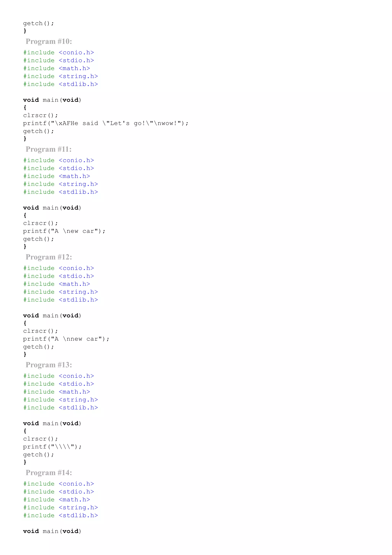Click the math.h include in Program #11
The height and width of the screenshot is (555, 392).
pyautogui.click(x=56, y=176)
